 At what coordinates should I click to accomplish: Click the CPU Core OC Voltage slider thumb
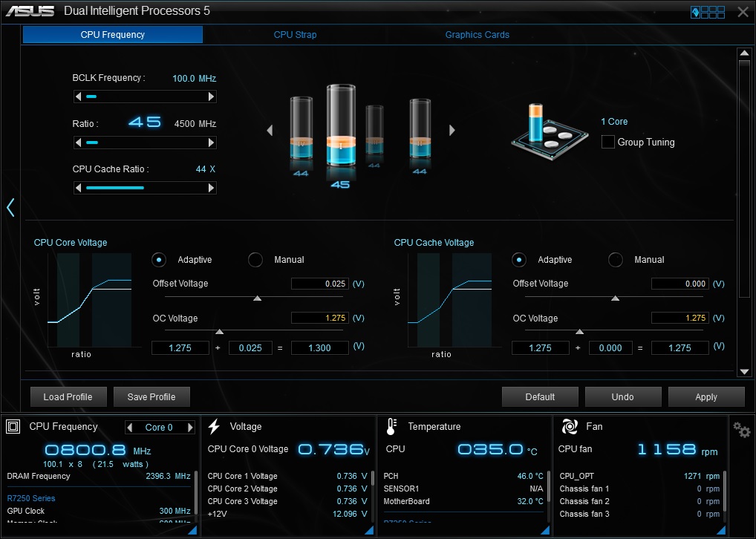(x=219, y=332)
